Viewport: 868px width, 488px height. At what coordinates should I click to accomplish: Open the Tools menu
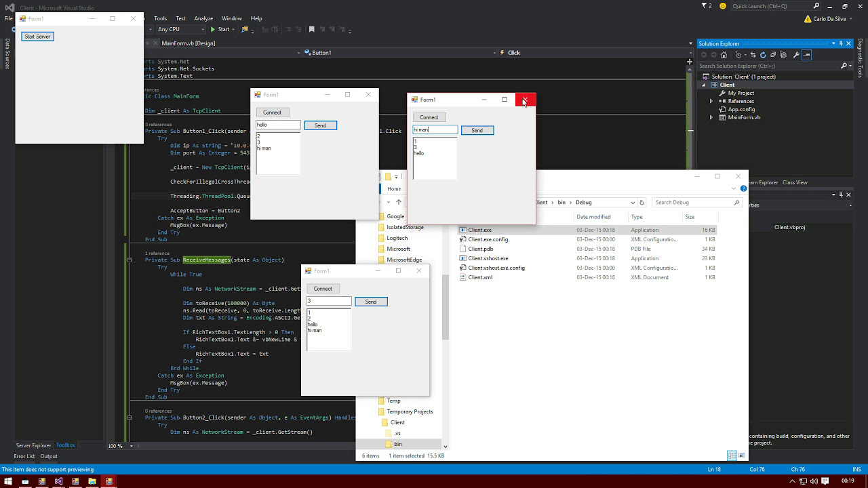pos(160,18)
